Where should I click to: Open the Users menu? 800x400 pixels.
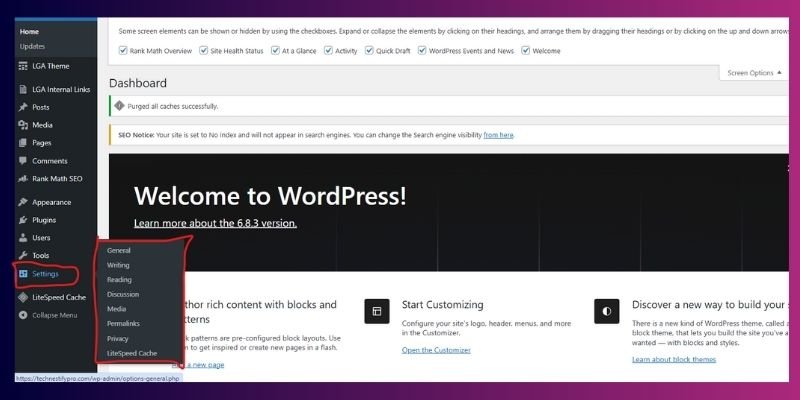(41, 238)
